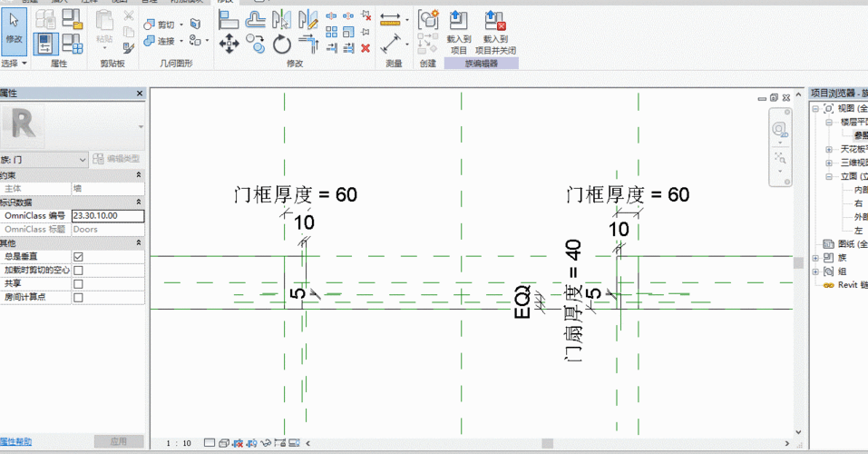Toggle the 总是垂直 checkbox
Viewport: 868px width, 454px height.
78,257
